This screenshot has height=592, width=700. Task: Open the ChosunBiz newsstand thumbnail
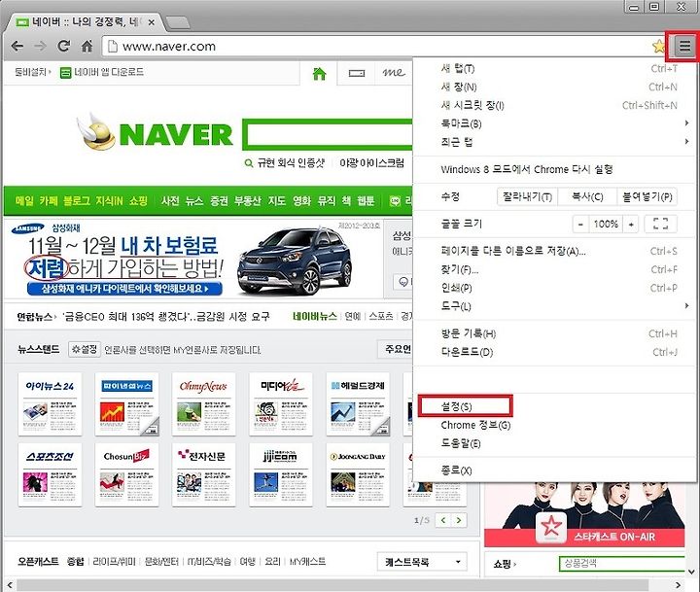[x=126, y=475]
